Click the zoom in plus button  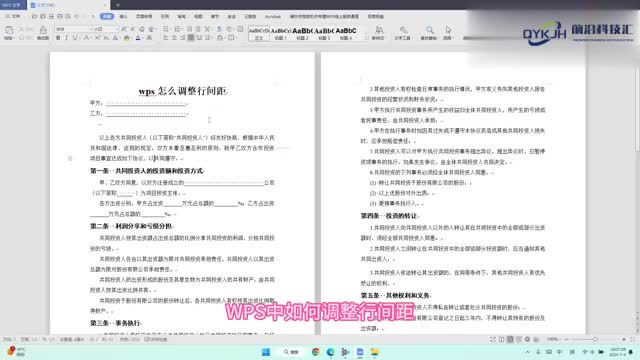[624, 339]
